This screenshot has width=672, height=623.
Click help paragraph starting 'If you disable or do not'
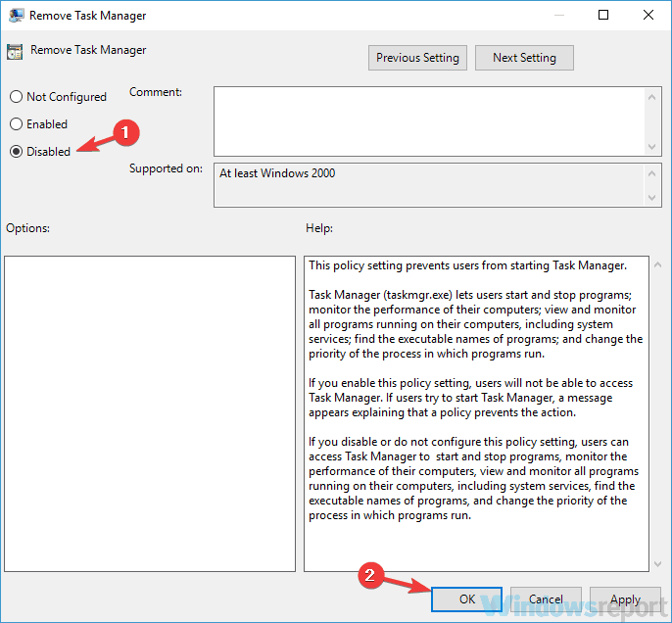[473, 478]
